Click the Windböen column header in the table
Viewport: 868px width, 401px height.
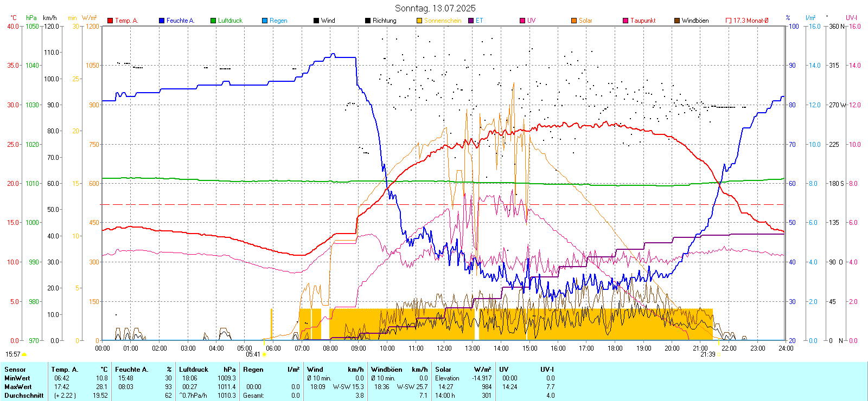point(387,370)
